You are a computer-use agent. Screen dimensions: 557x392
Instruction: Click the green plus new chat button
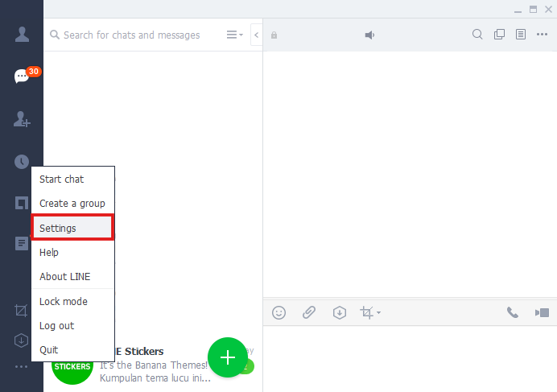228,357
